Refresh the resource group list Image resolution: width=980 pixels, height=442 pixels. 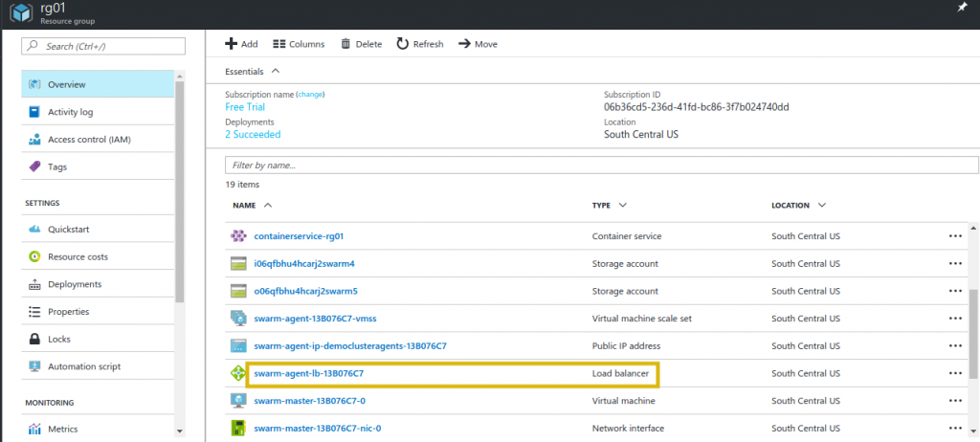419,44
